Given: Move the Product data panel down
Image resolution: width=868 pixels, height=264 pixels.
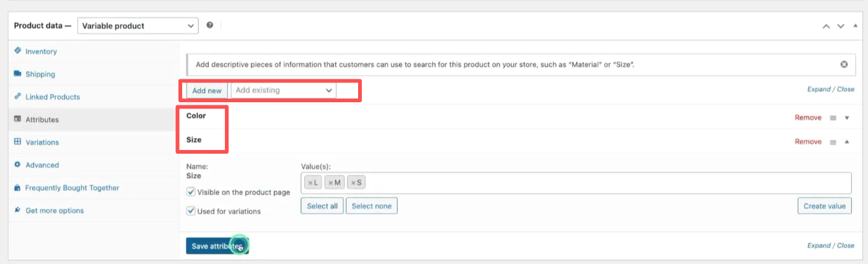Looking at the screenshot, I should [841, 26].
